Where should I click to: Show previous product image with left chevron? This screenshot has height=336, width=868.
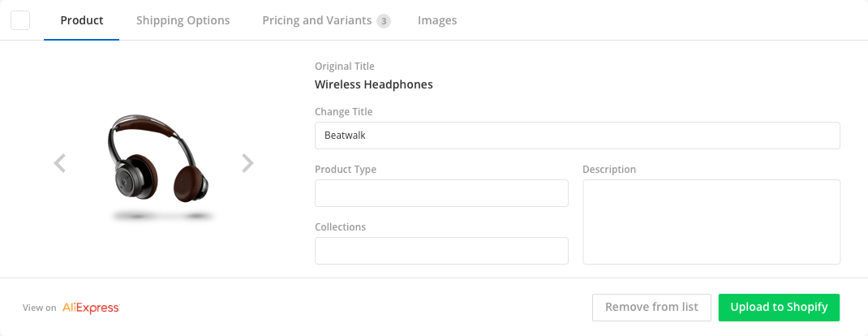59,163
